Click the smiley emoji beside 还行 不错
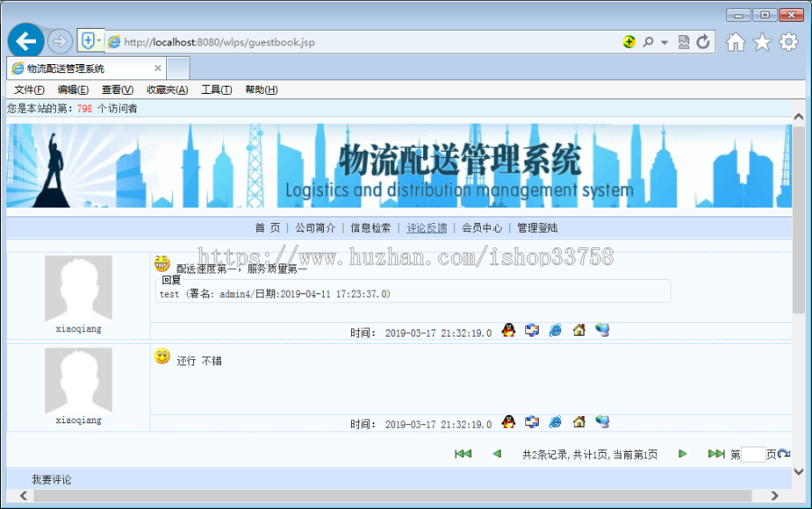812x509 pixels. 162,356
